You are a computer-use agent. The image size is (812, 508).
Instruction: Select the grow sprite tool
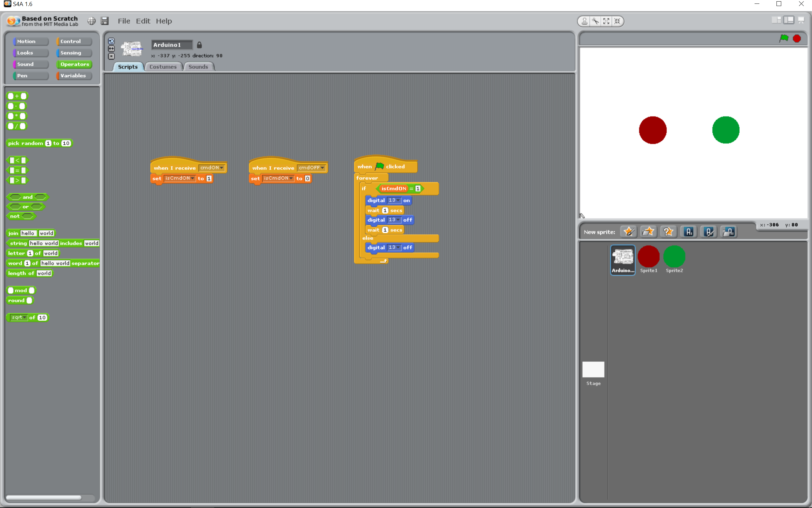[x=606, y=21]
